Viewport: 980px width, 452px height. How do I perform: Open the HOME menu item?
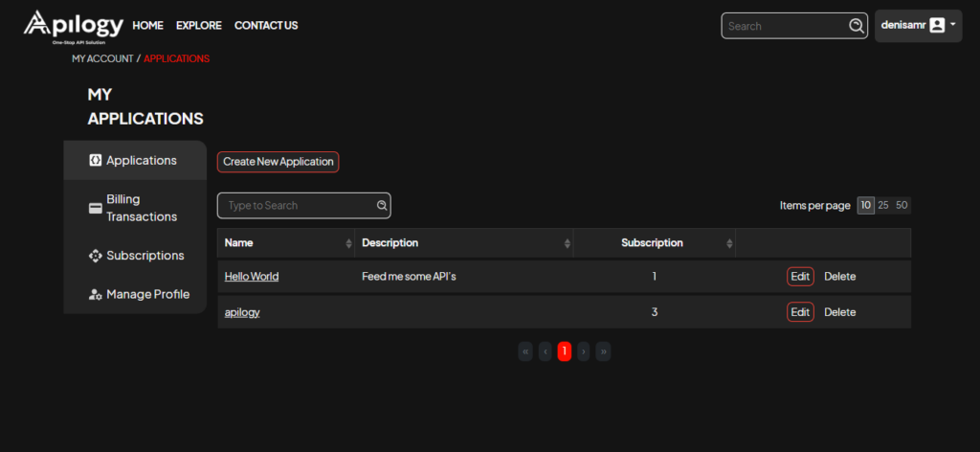click(147, 26)
